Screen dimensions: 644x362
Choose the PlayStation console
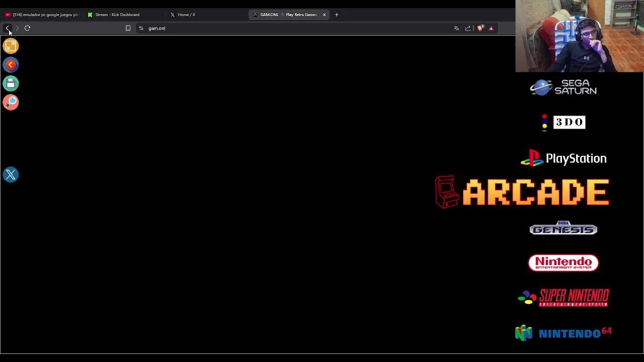pyautogui.click(x=563, y=158)
